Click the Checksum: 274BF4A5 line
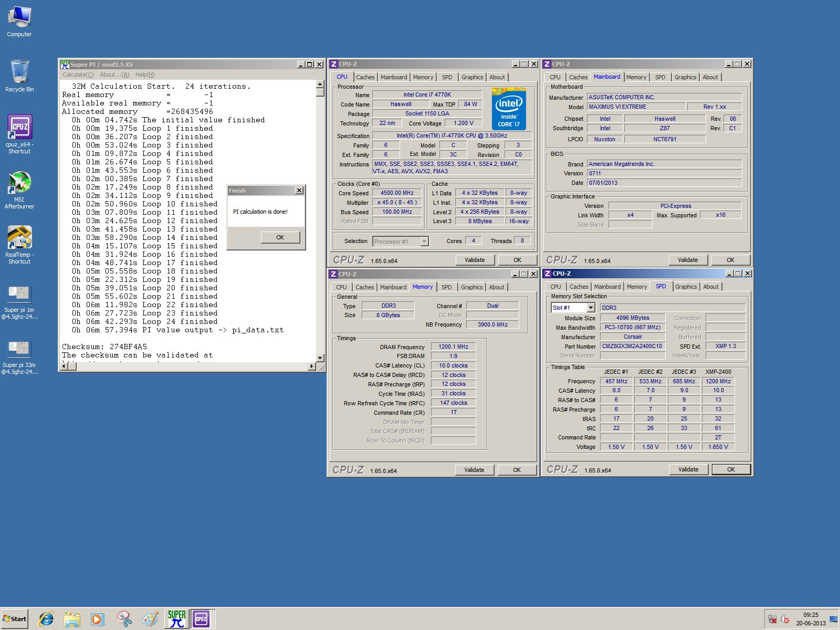 pyautogui.click(x=104, y=346)
